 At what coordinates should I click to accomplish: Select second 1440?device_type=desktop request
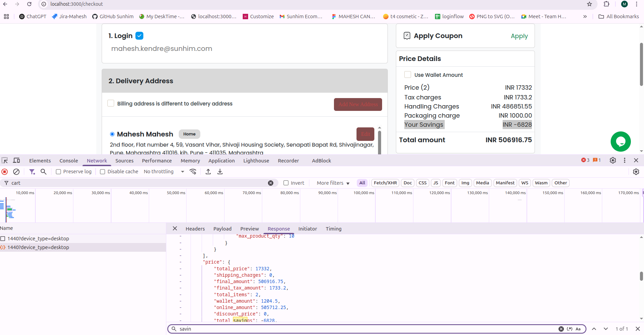83,247
